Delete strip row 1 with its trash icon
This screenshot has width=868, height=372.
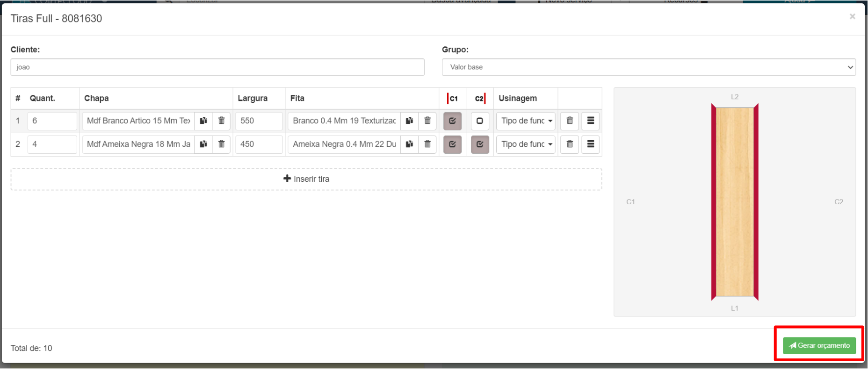(570, 121)
